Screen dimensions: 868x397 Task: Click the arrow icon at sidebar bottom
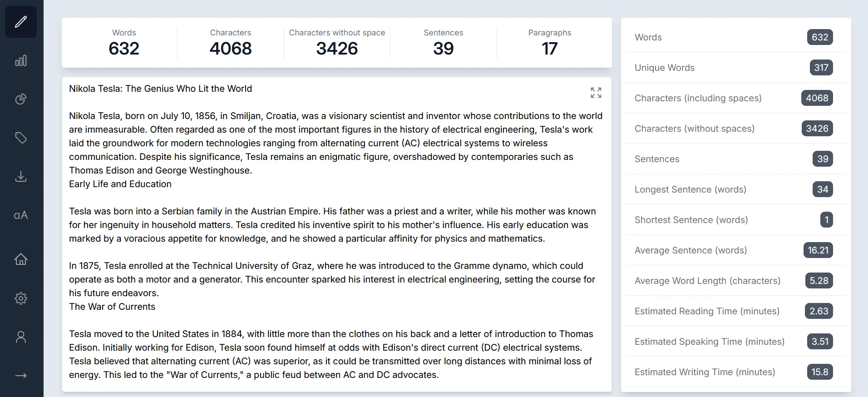click(x=21, y=376)
